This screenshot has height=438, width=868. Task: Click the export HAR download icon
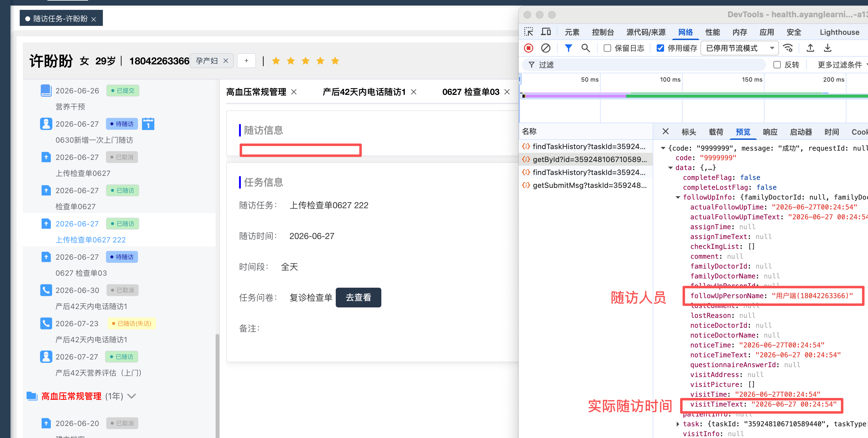point(827,48)
